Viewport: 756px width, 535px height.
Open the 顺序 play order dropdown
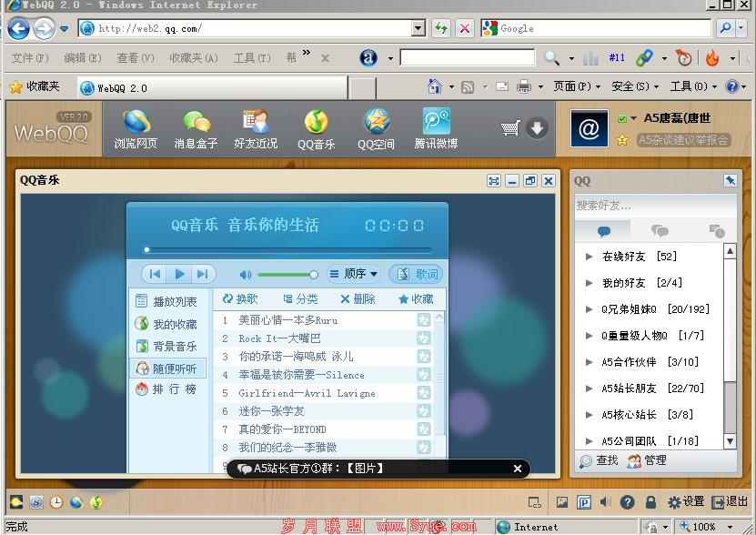(353, 274)
